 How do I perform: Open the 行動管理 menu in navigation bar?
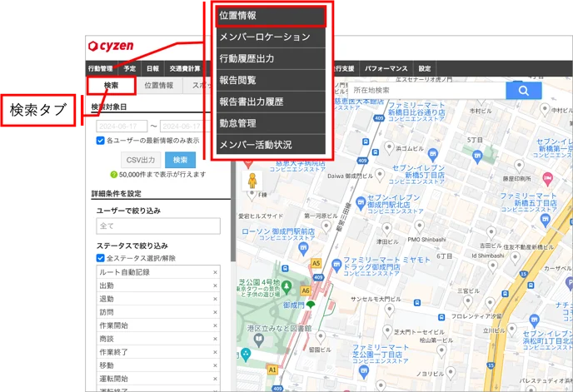[x=101, y=69]
